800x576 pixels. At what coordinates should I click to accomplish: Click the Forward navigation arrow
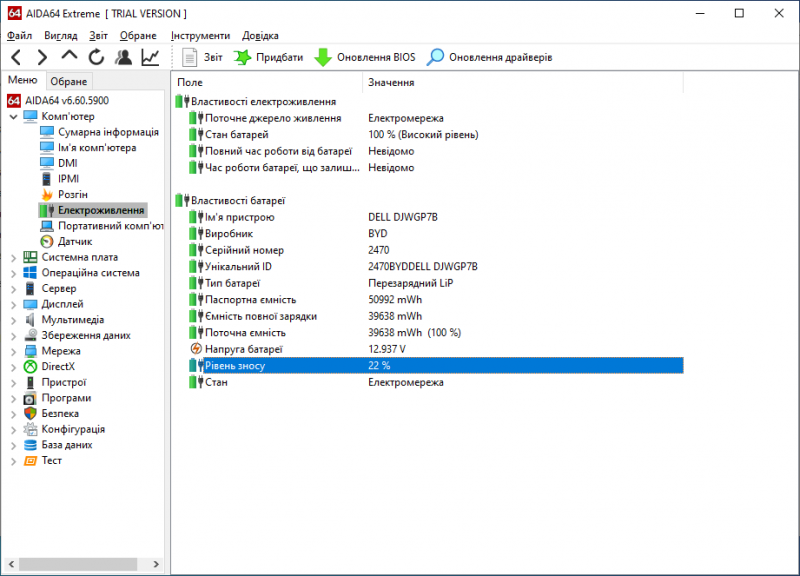coord(42,57)
